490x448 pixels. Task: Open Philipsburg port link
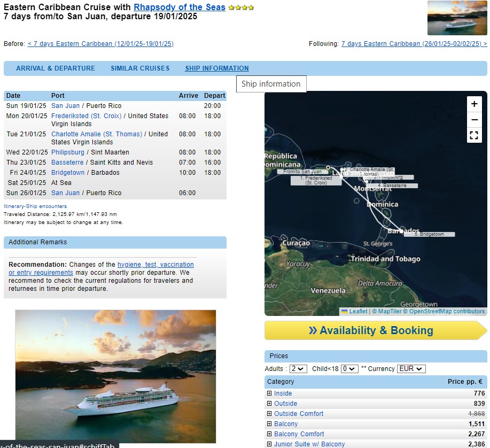point(68,152)
